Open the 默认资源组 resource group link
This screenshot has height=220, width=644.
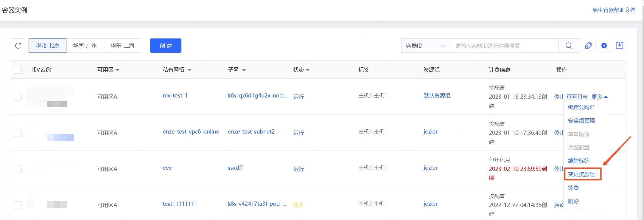[437, 96]
